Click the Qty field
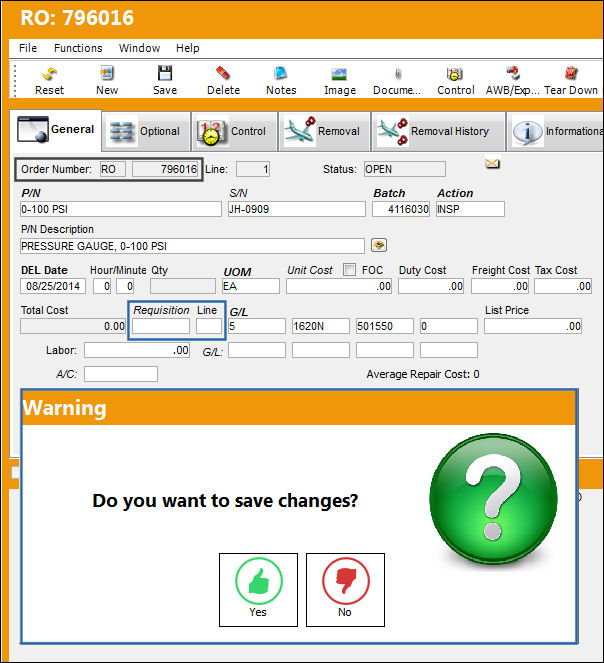The image size is (604, 663). pos(183,286)
